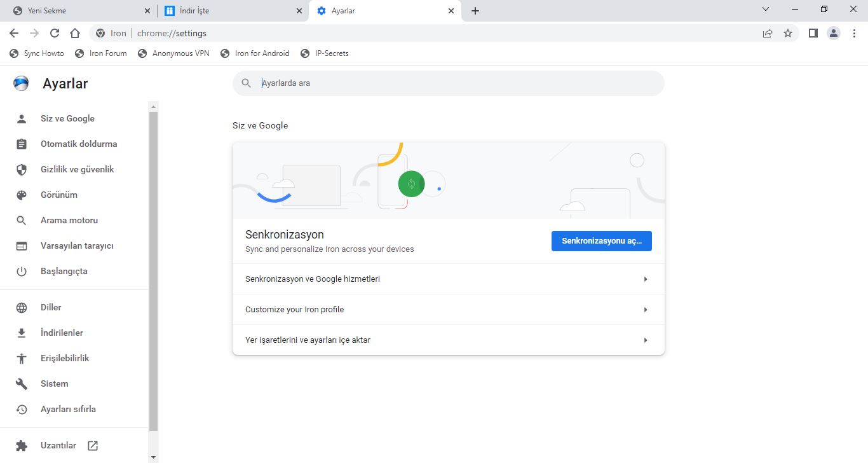The image size is (868, 463).
Task: Reload the current page
Action: click(x=55, y=33)
